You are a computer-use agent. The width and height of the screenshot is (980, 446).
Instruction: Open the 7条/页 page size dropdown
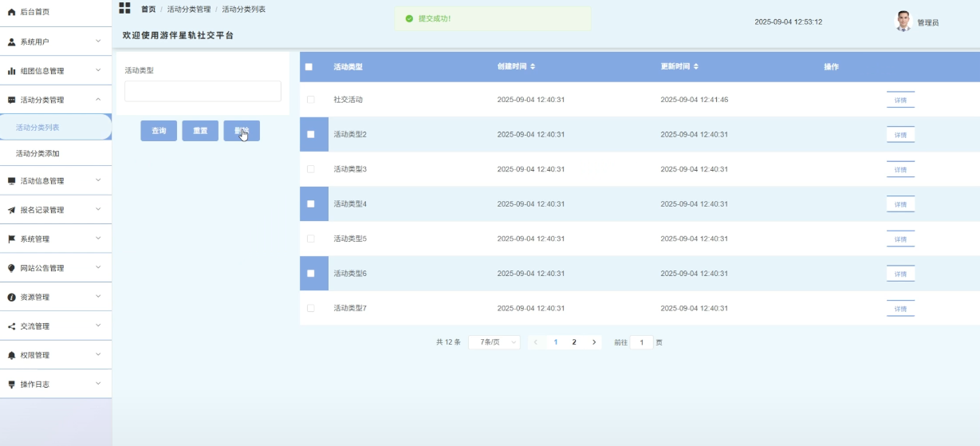pyautogui.click(x=494, y=342)
